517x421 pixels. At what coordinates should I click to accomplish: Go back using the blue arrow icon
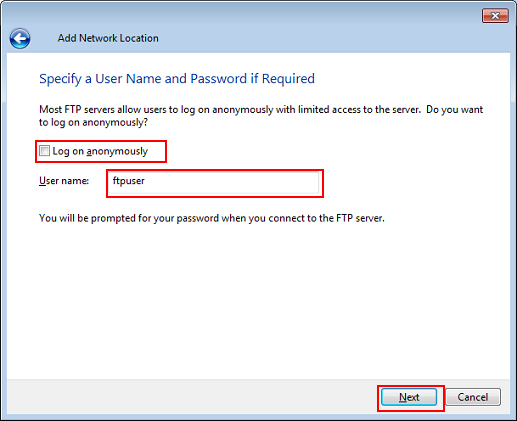(20, 38)
